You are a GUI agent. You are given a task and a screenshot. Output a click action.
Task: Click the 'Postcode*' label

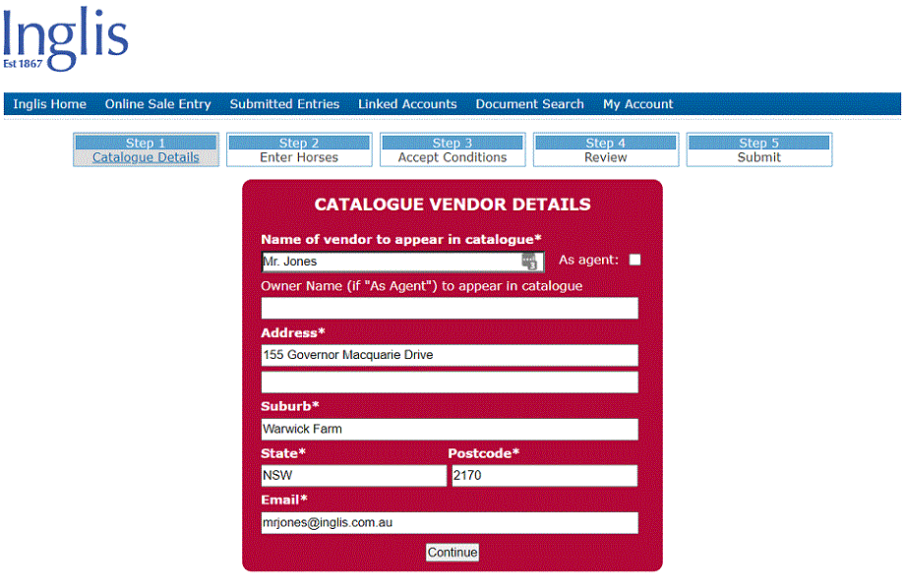click(484, 453)
